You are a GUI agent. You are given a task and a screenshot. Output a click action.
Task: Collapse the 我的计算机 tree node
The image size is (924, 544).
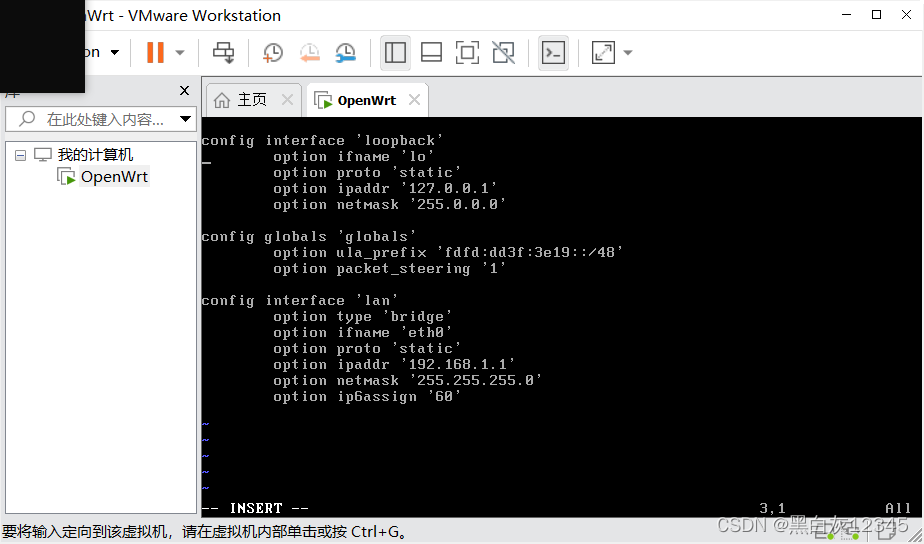[x=21, y=156]
